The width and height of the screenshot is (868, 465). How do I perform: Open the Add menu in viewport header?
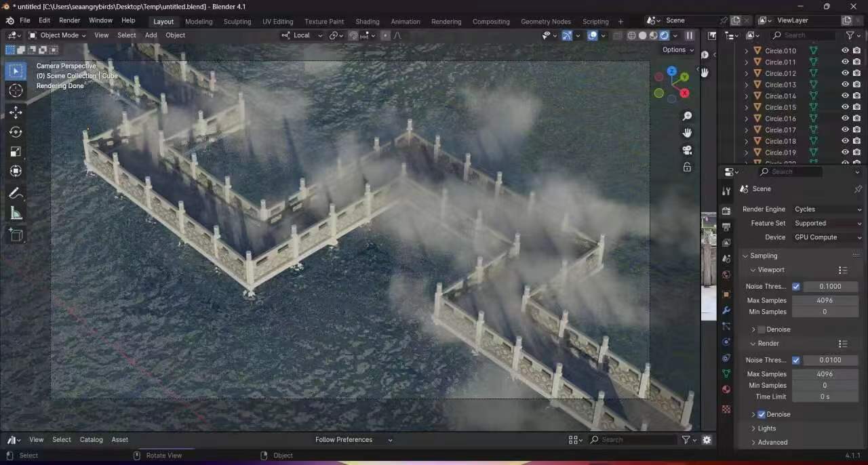[151, 35]
